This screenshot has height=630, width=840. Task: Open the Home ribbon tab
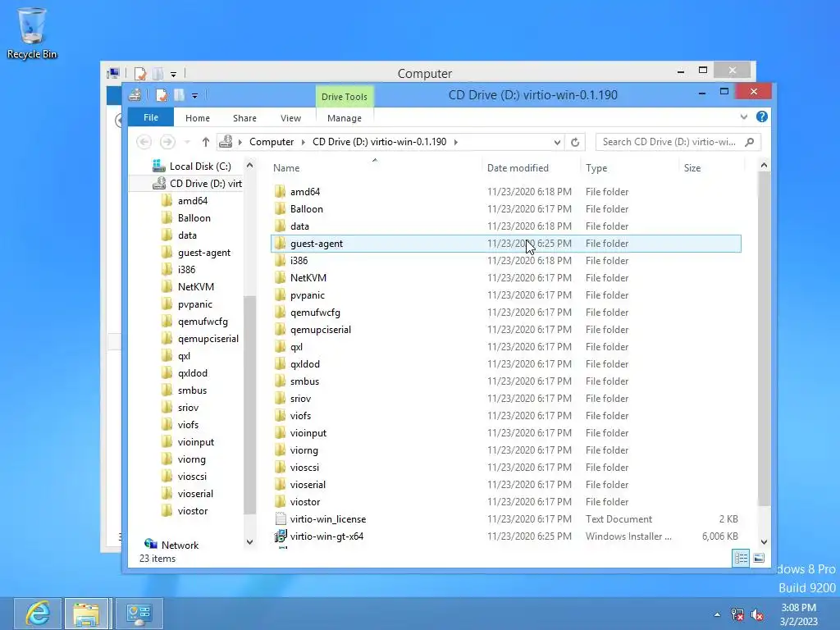(198, 118)
